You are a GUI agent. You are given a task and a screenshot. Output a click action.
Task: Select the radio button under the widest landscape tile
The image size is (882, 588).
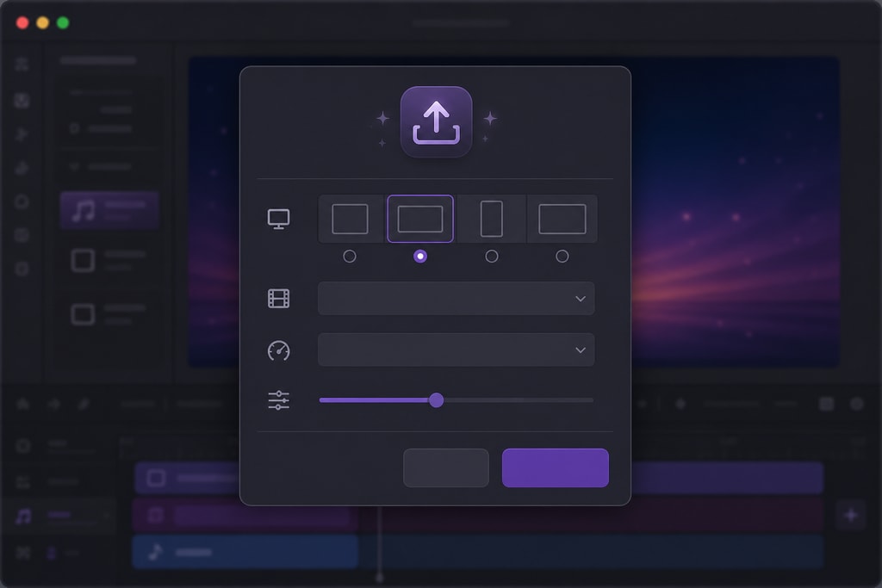click(562, 257)
